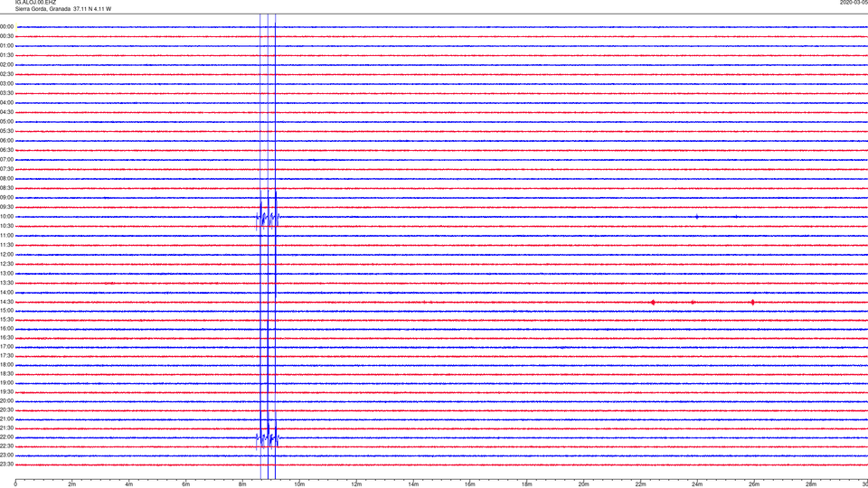Select the 08:00 trace time label

tap(6, 179)
